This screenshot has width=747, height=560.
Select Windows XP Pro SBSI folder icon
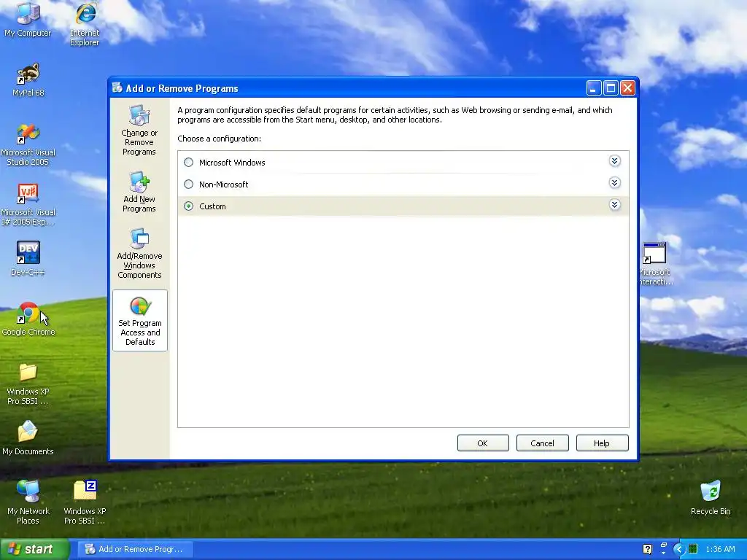tap(28, 384)
